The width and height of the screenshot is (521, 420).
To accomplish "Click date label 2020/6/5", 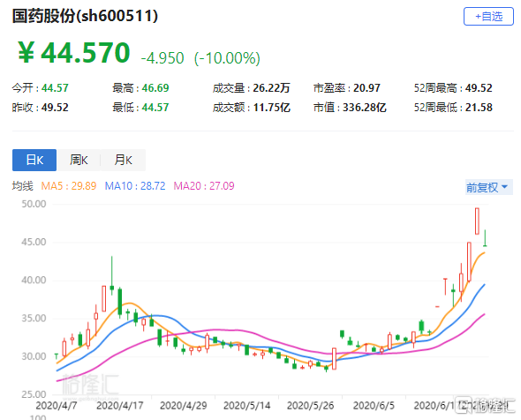I will pos(374,405).
